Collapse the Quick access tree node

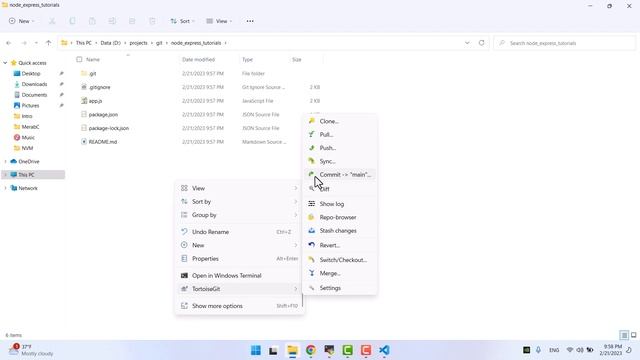point(5,63)
